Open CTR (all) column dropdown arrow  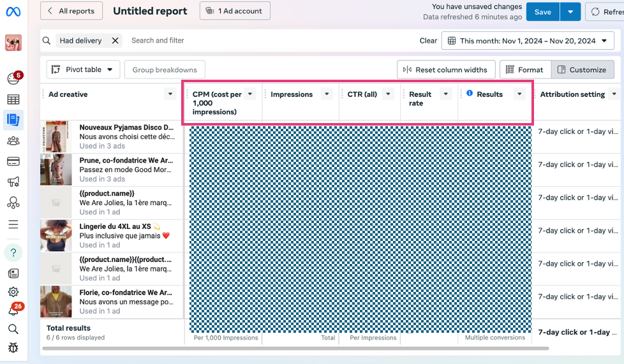tap(388, 94)
